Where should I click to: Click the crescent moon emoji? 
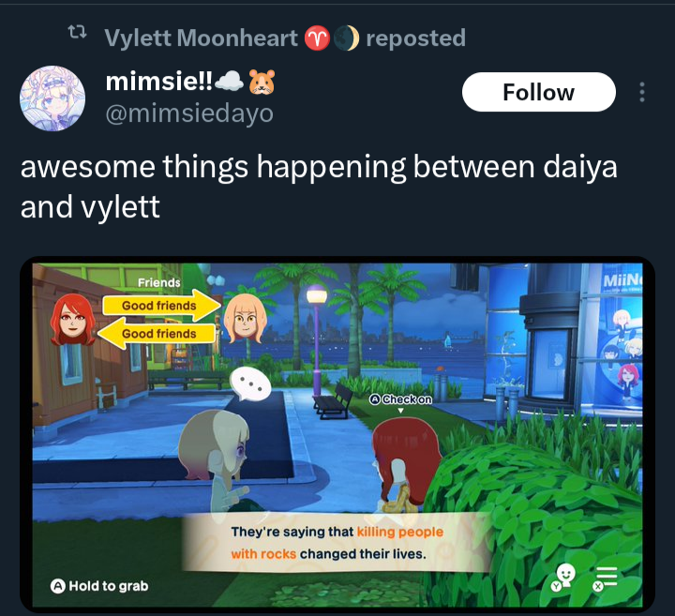(x=346, y=38)
